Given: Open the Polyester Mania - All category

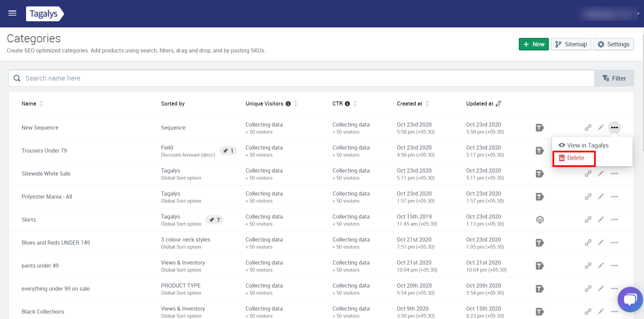Looking at the screenshot, I should (x=47, y=197).
